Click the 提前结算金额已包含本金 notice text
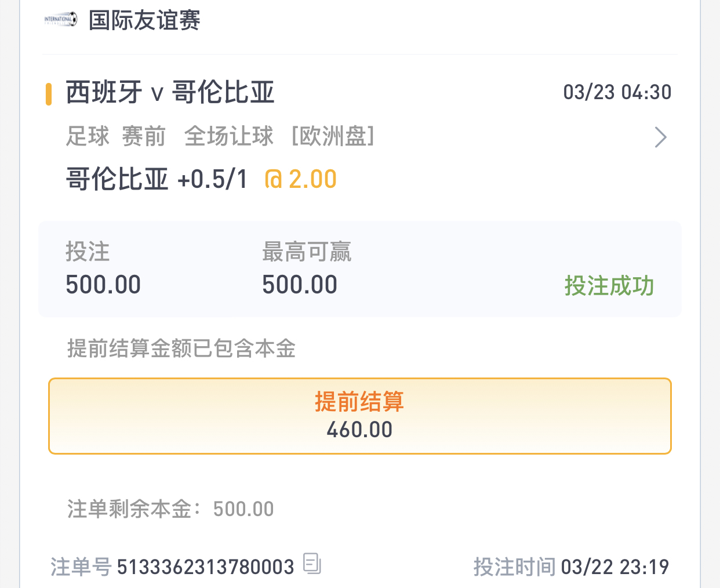This screenshot has width=720, height=588. click(181, 349)
